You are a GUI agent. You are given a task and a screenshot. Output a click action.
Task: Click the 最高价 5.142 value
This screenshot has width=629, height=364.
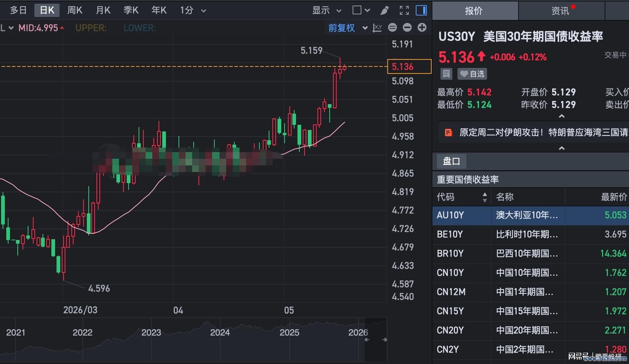[479, 92]
